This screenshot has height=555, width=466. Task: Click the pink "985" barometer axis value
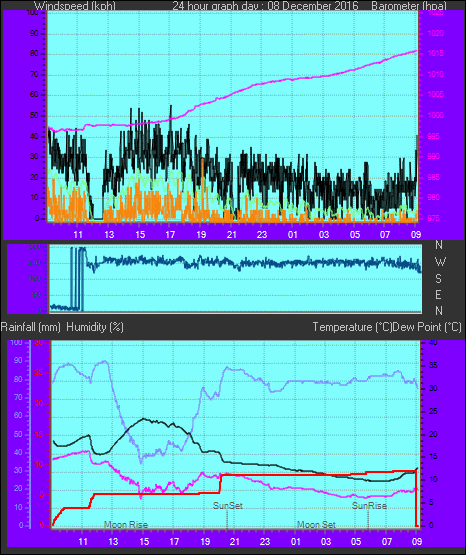tap(433, 177)
